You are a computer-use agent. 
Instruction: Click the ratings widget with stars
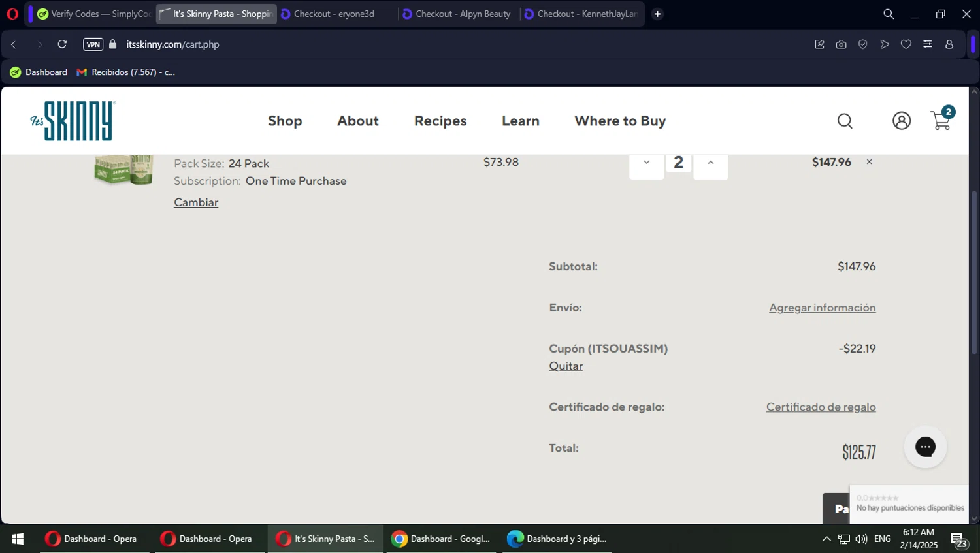pos(909,503)
